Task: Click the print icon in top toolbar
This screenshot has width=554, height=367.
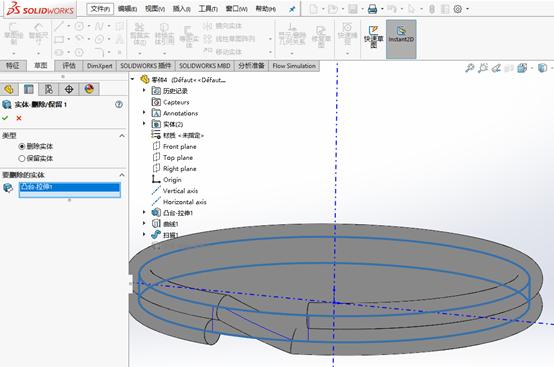Action: point(372,9)
